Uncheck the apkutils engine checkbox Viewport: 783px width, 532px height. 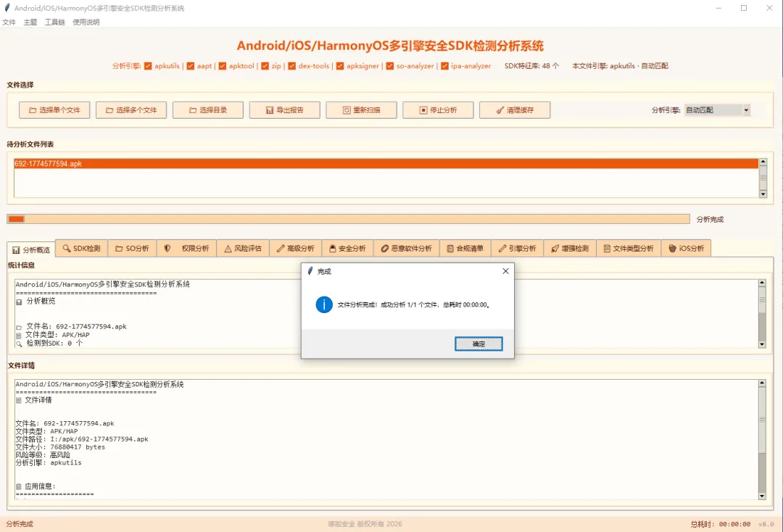click(149, 66)
